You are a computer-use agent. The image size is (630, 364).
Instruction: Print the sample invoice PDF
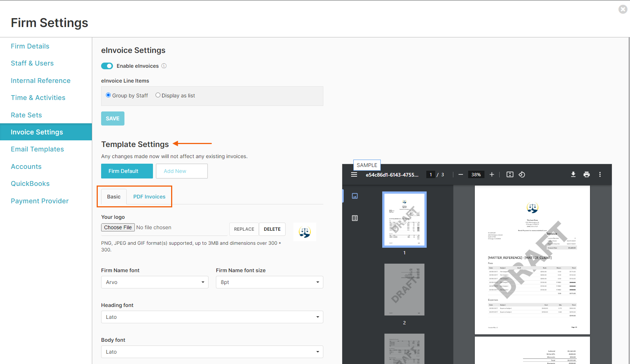(x=587, y=174)
